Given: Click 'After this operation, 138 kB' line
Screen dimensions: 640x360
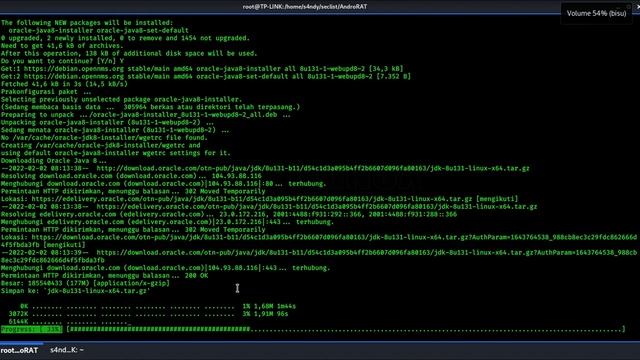Looking at the screenshot, I should click(x=129, y=53).
